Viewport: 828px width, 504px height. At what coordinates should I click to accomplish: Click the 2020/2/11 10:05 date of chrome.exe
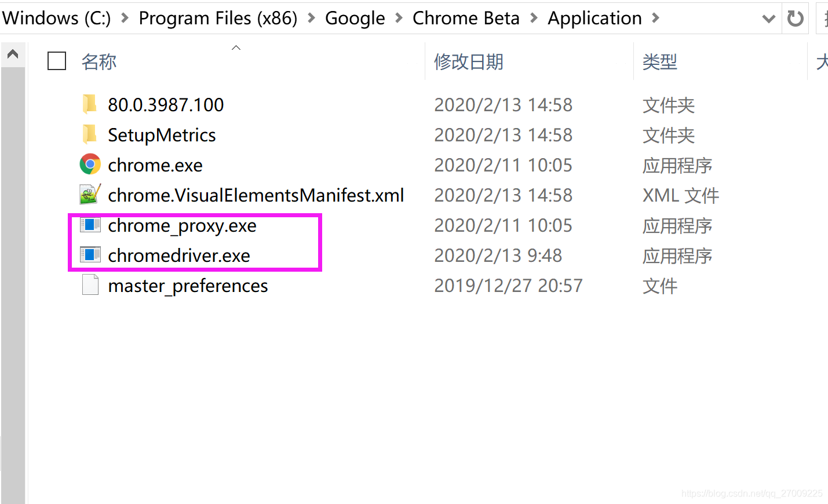point(503,165)
